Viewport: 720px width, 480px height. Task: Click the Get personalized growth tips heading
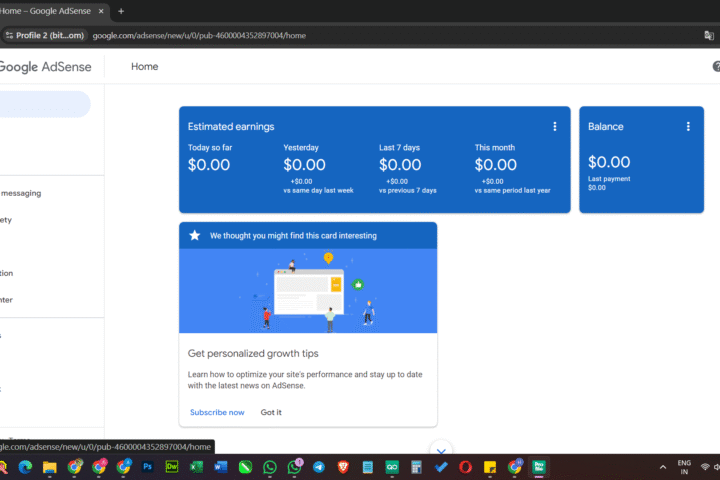tap(253, 354)
